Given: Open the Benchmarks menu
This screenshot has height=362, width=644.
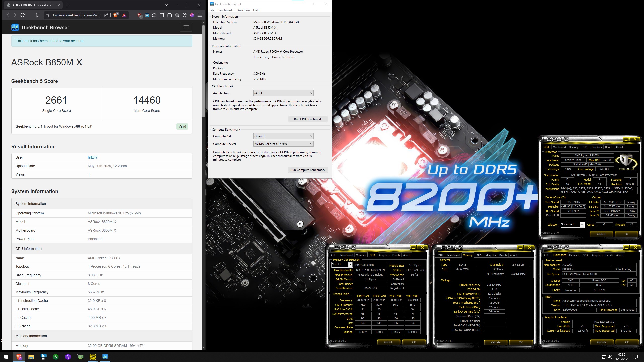Looking at the screenshot, I should tap(226, 10).
